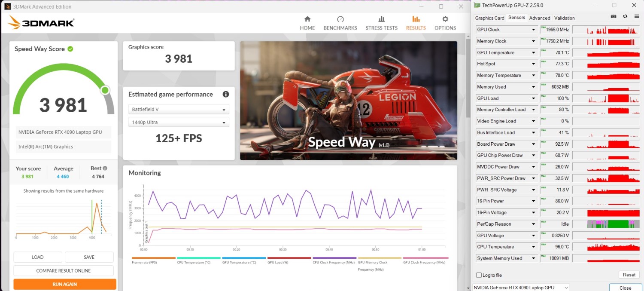Maximize the 3DMark window

click(x=441, y=6)
